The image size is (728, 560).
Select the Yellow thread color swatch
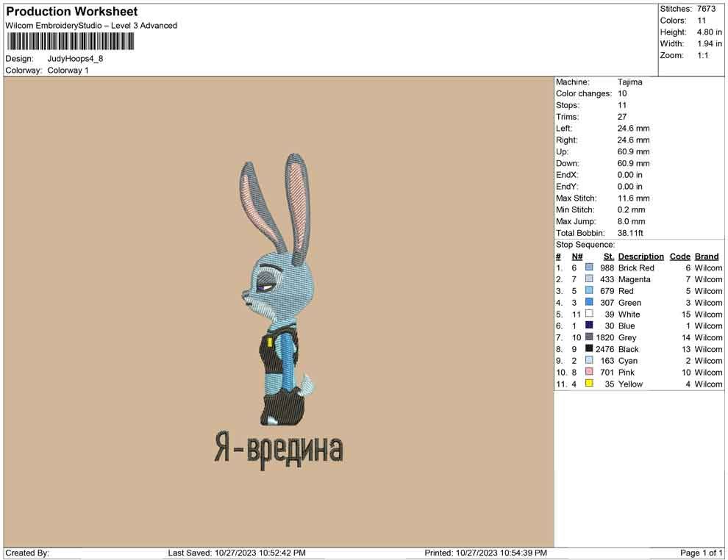(x=589, y=383)
